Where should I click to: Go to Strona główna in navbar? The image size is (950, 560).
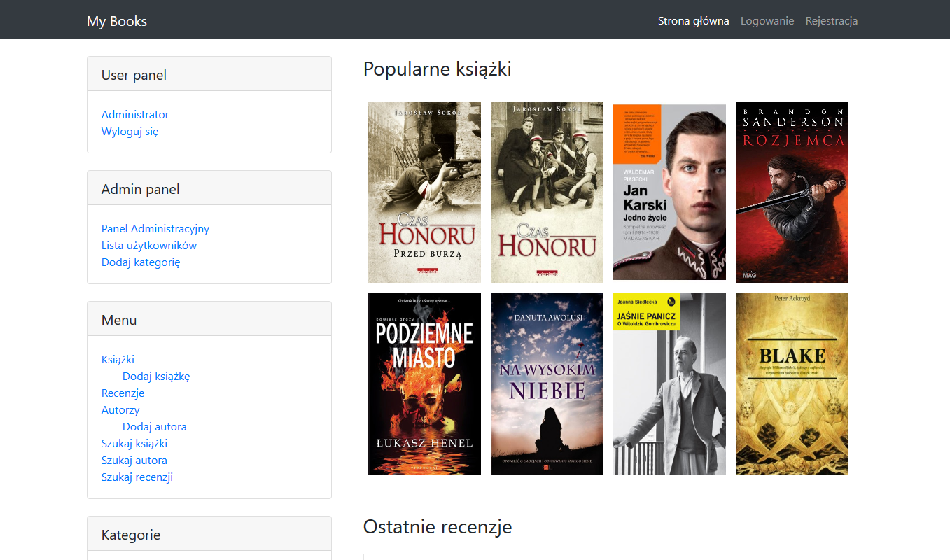click(x=693, y=21)
